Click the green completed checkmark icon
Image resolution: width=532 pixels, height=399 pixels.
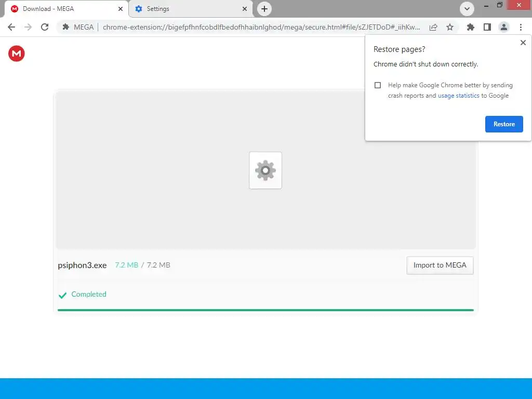(x=62, y=295)
